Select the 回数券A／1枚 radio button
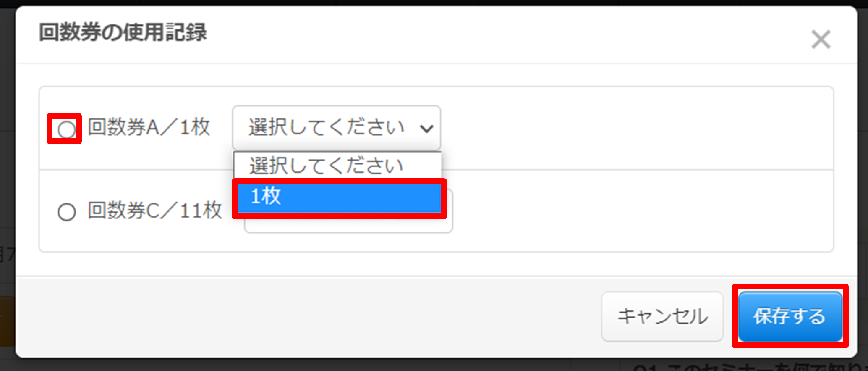Image resolution: width=868 pixels, height=371 pixels. click(x=66, y=129)
